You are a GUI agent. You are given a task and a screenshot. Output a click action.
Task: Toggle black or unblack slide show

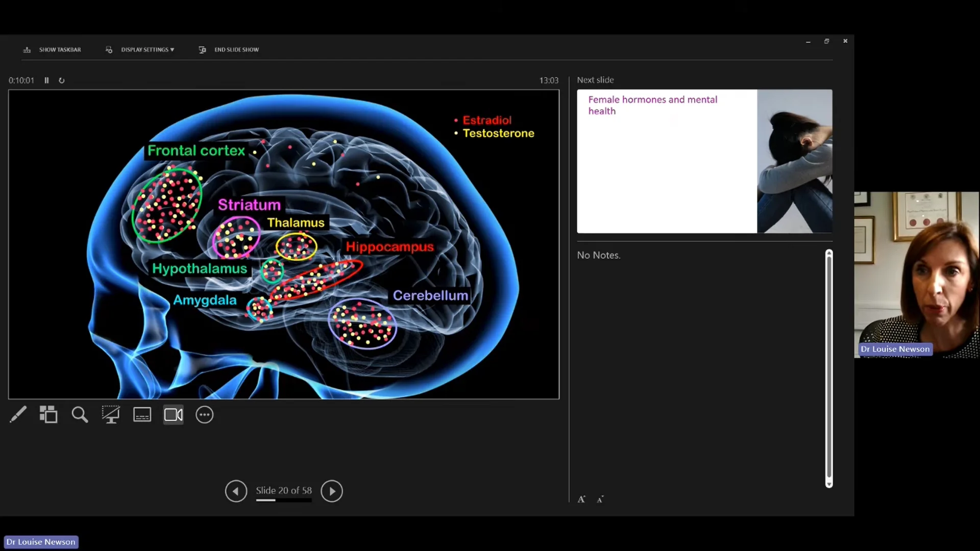111,415
